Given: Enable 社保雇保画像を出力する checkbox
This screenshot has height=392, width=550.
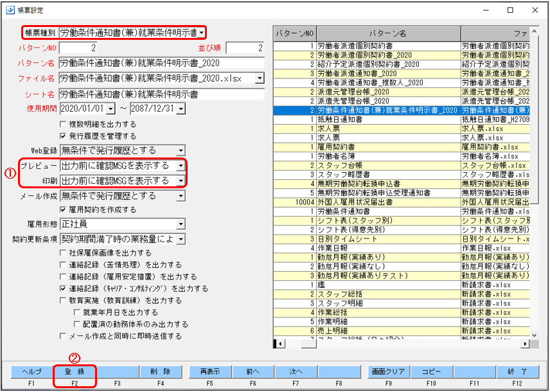Looking at the screenshot, I should [63, 253].
